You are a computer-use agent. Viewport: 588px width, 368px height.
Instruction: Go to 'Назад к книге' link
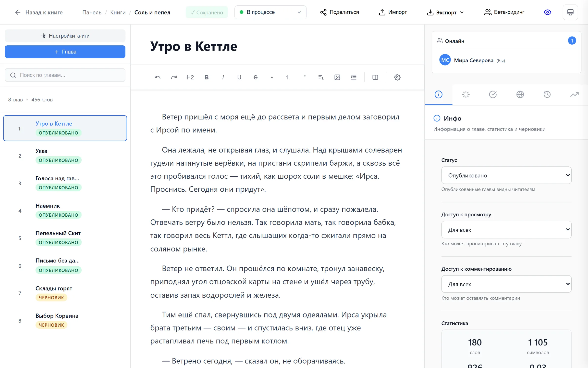(38, 12)
